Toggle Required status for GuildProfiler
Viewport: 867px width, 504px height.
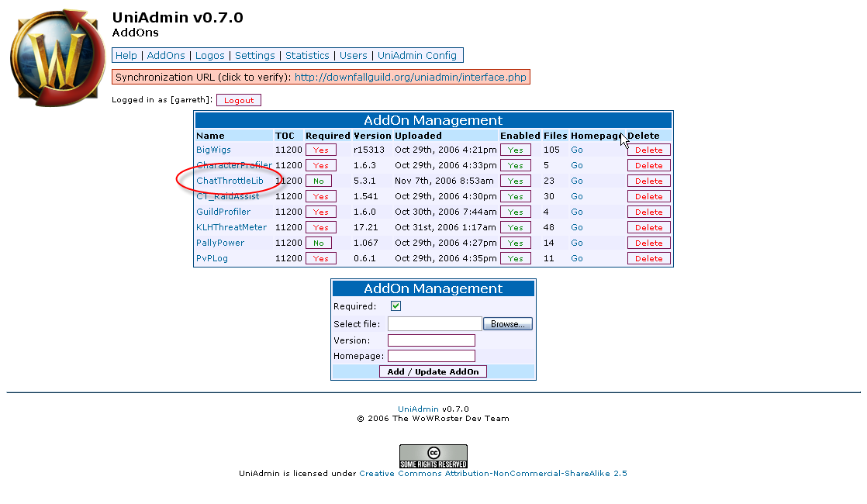[x=321, y=212]
